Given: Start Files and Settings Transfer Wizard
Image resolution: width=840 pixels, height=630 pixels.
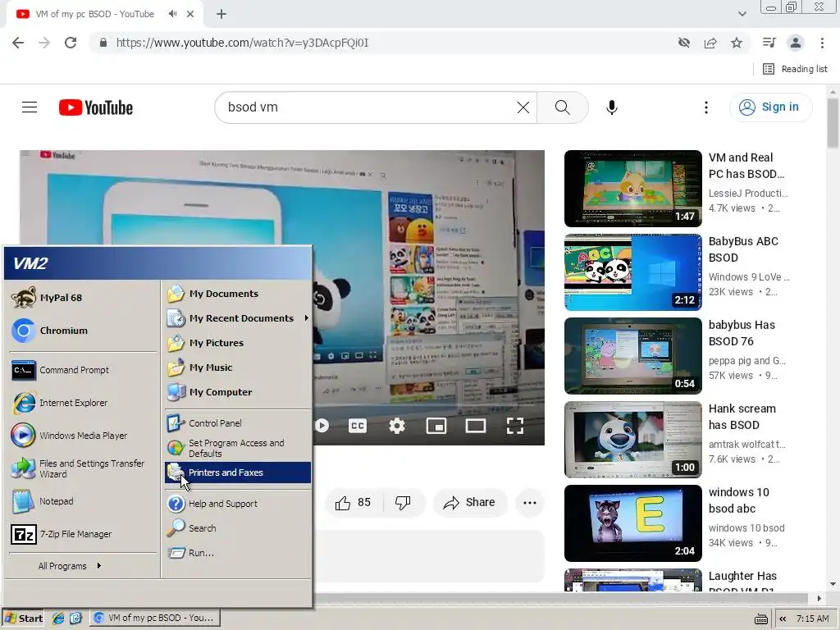Looking at the screenshot, I should point(83,468).
